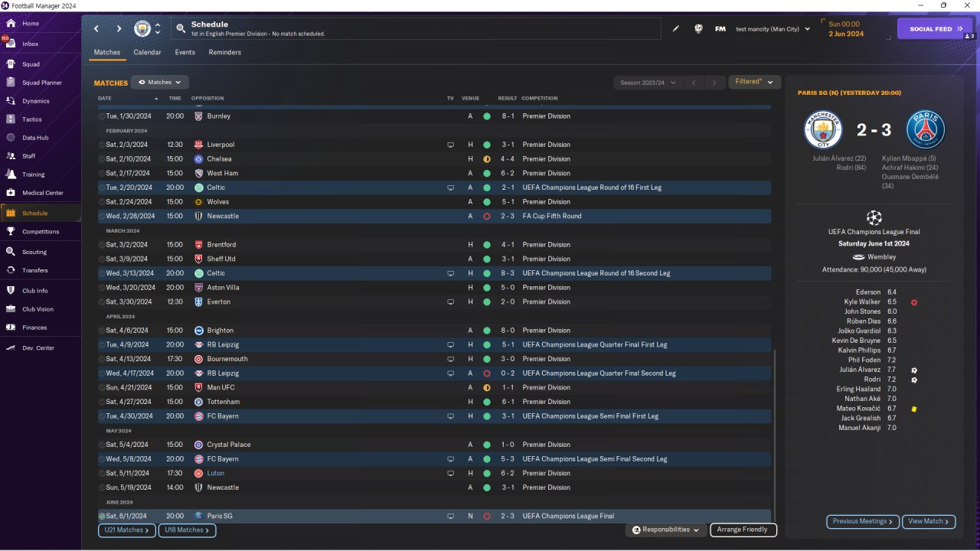
Task: Click the Sun 2 Jun 2024 date display
Action: coord(846,29)
